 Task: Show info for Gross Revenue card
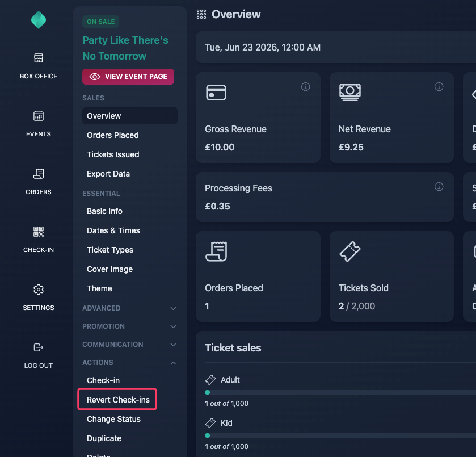305,87
